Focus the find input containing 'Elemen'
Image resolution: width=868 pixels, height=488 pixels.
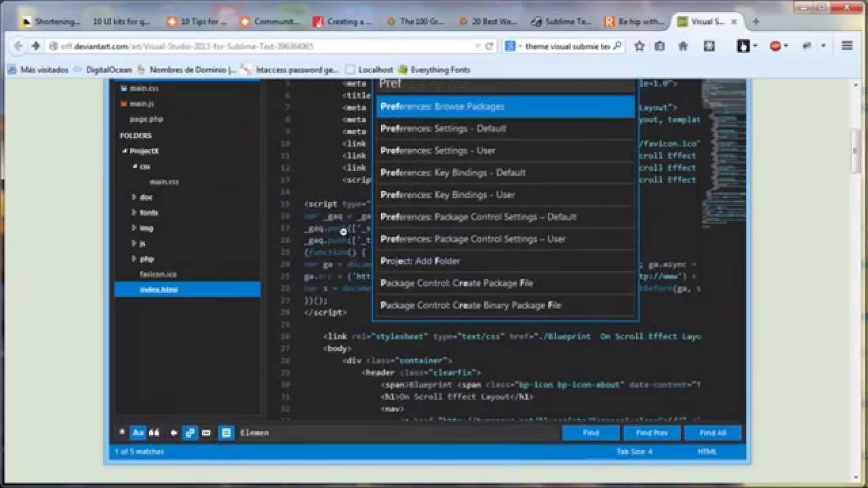click(397, 432)
